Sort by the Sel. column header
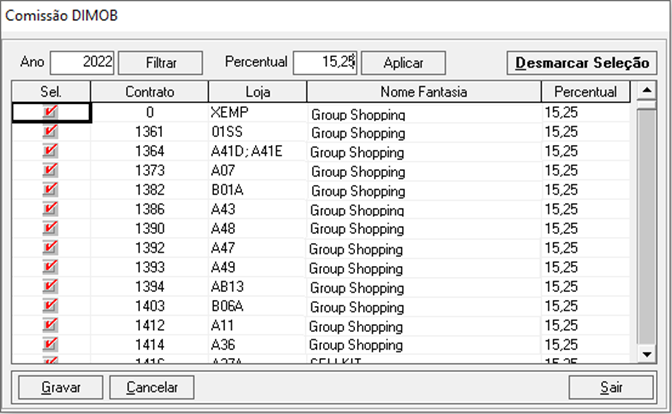 point(51,92)
